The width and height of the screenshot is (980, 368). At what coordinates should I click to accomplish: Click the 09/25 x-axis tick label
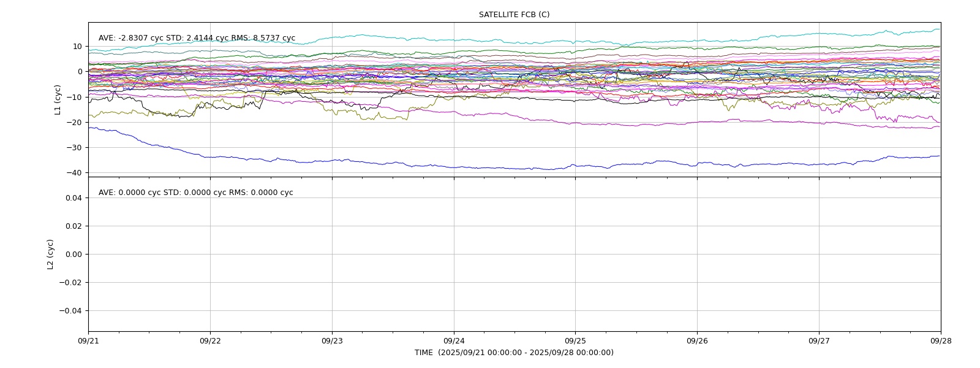(x=575, y=341)
